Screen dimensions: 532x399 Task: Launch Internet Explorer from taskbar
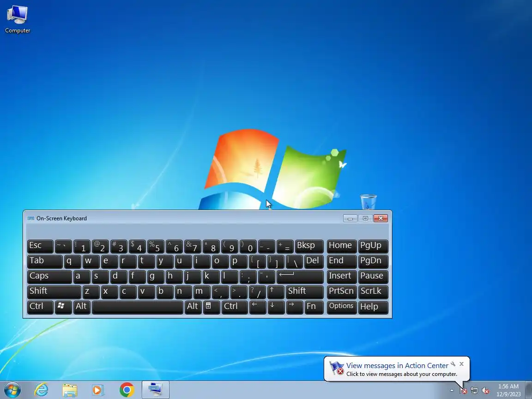pos(42,390)
